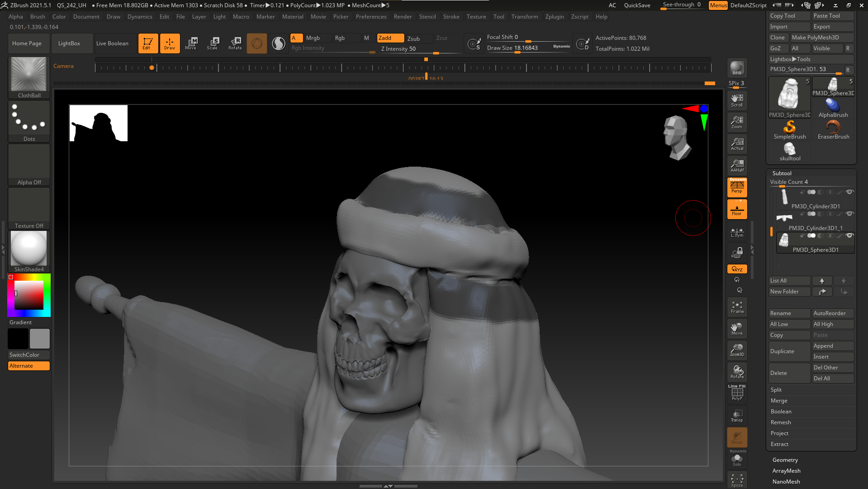Viewport: 868px width, 489px height.
Task: Select the EraserBrush tool
Action: tap(833, 130)
